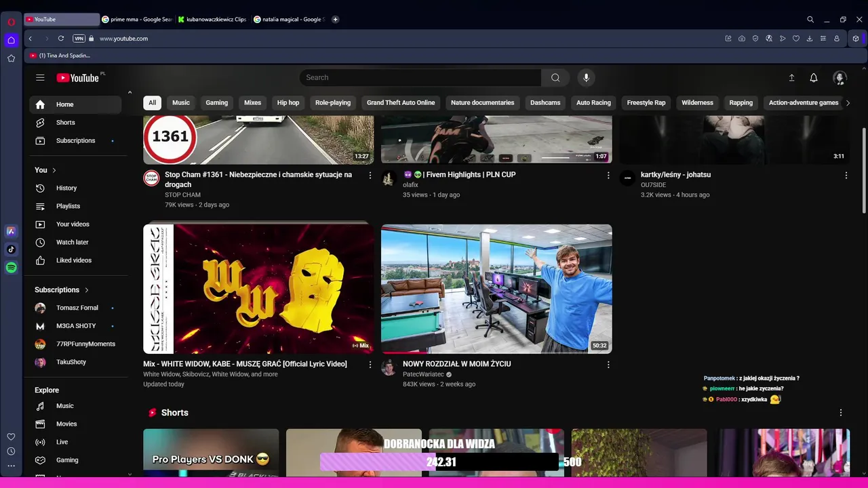The image size is (868, 488).
Task: Open the notifications bell
Action: coord(814,78)
